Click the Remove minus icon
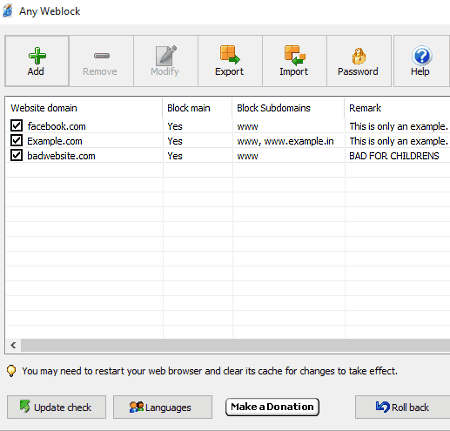 point(102,56)
